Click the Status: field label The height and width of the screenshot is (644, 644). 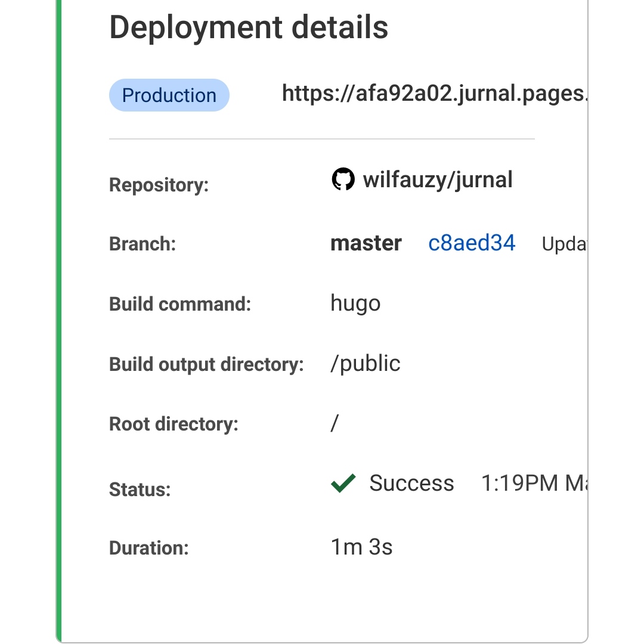140,490
